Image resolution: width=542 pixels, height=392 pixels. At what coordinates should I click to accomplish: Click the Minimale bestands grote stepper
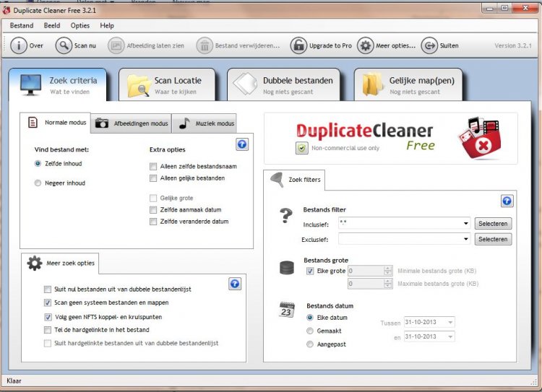pos(388,271)
